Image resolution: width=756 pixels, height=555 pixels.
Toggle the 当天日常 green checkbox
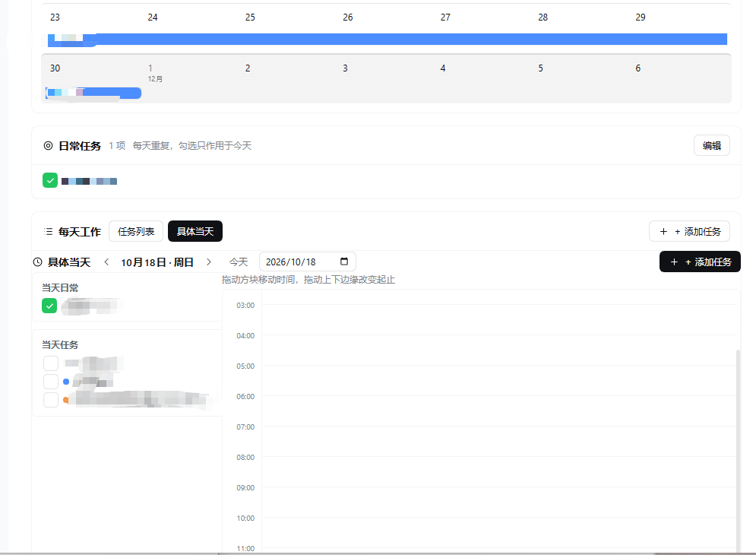(49, 306)
